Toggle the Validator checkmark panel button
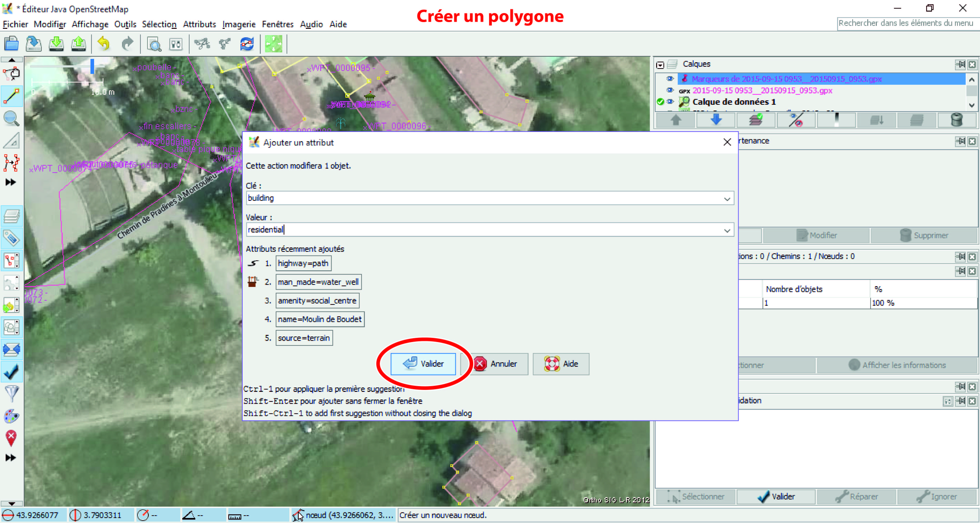 point(11,372)
